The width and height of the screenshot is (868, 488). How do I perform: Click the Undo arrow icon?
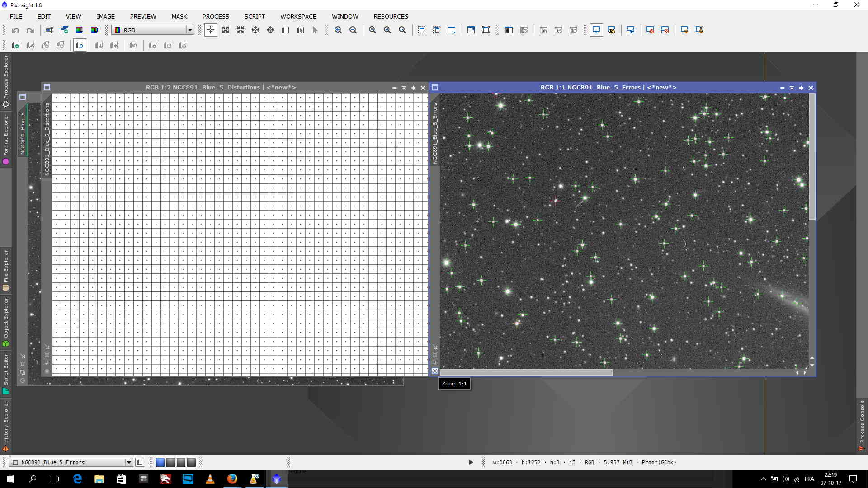(15, 30)
